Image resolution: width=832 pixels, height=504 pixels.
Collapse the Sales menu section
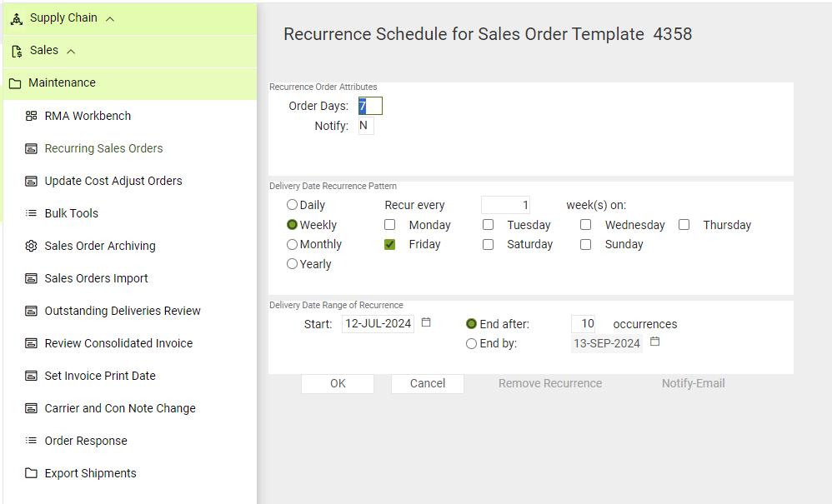[71, 51]
